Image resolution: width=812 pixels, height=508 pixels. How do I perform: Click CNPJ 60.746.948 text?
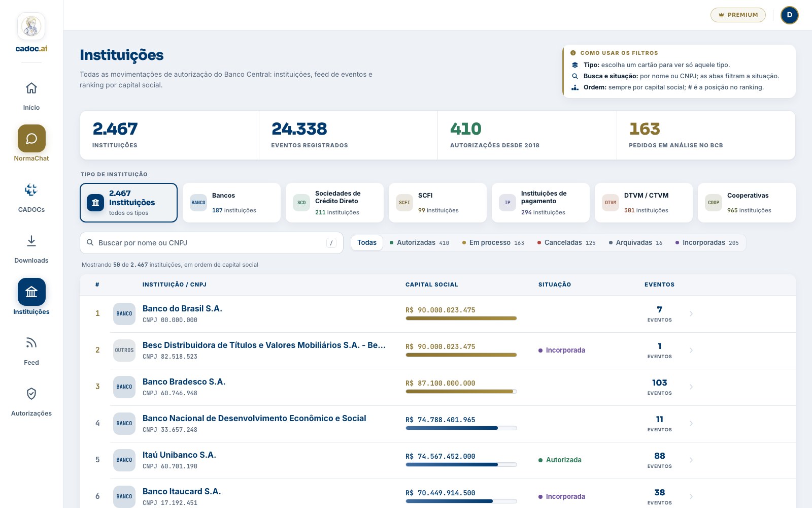click(170, 393)
